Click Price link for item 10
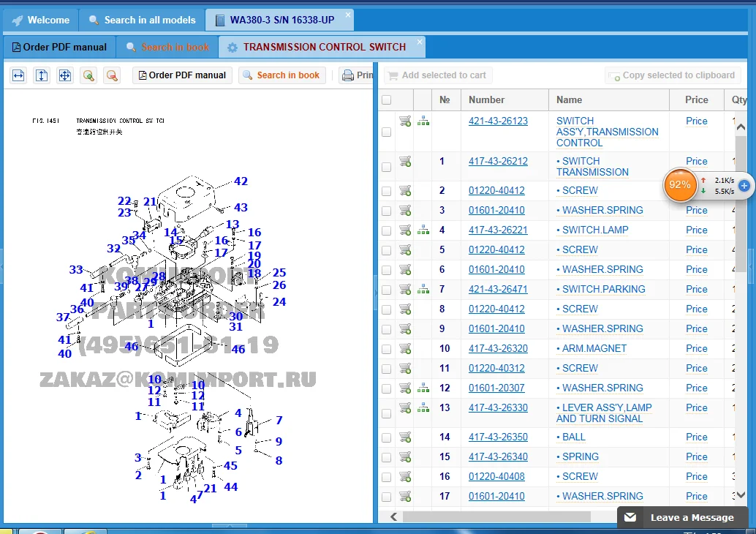 pyautogui.click(x=697, y=349)
